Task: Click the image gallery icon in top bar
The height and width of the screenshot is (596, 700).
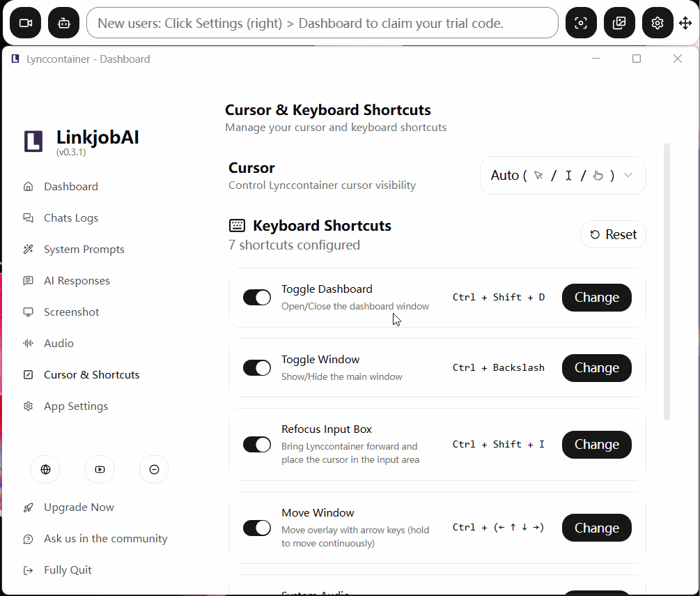Action: pos(619,23)
